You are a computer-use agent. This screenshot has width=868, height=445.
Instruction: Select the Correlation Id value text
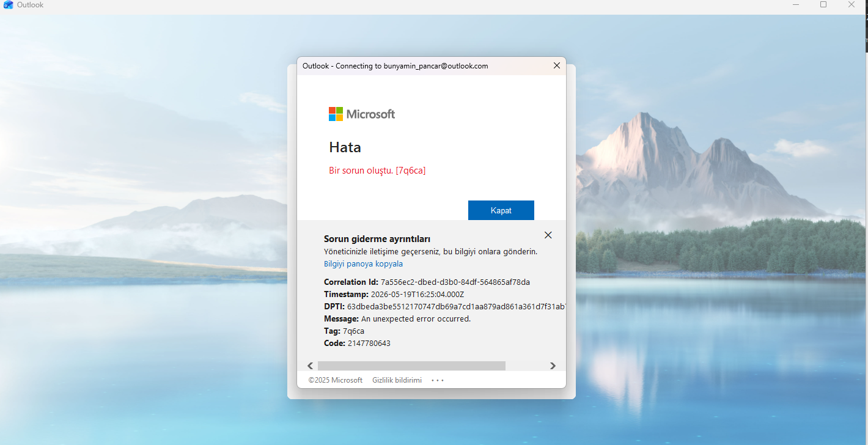(x=455, y=282)
